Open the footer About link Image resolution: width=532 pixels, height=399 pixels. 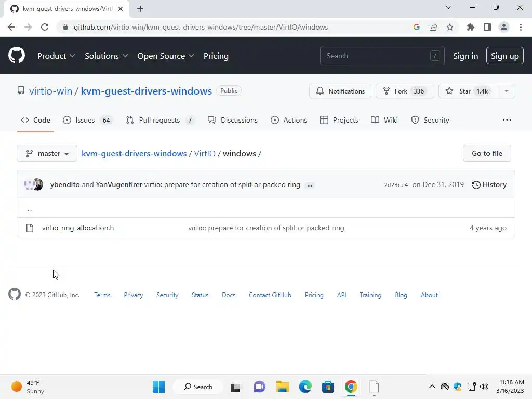coord(429,295)
